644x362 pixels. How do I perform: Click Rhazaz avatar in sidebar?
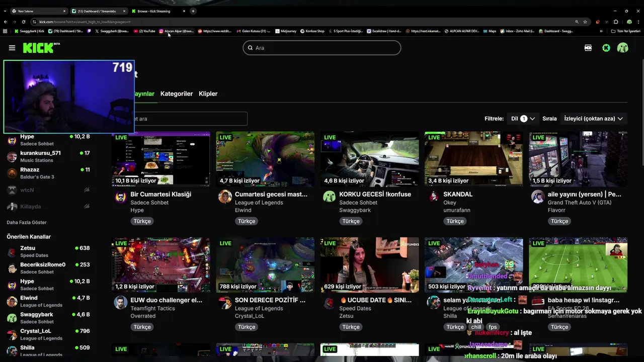(12, 173)
